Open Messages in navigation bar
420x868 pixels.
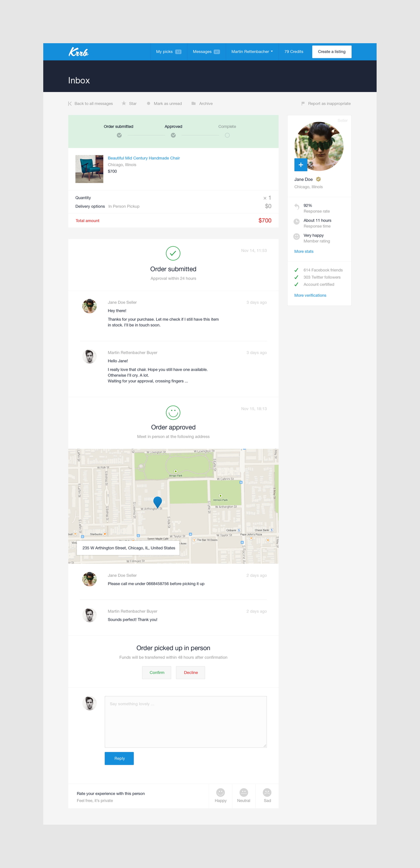[x=206, y=52]
